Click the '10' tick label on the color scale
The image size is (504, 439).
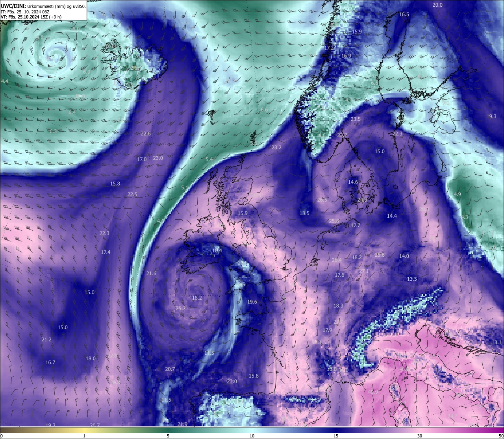click(252, 436)
